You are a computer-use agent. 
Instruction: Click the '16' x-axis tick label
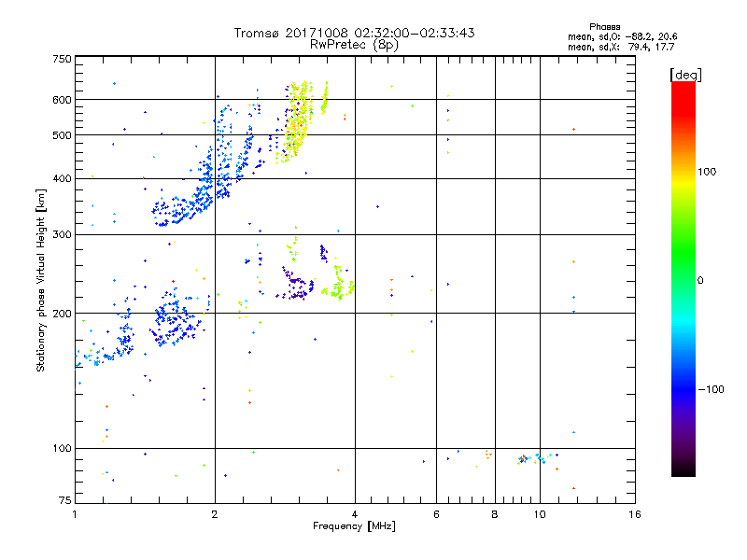[635, 514]
